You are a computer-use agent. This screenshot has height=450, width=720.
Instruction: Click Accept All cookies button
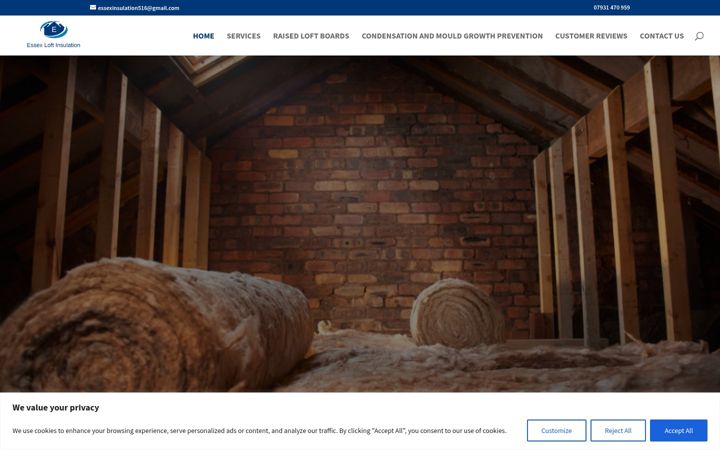point(678,430)
